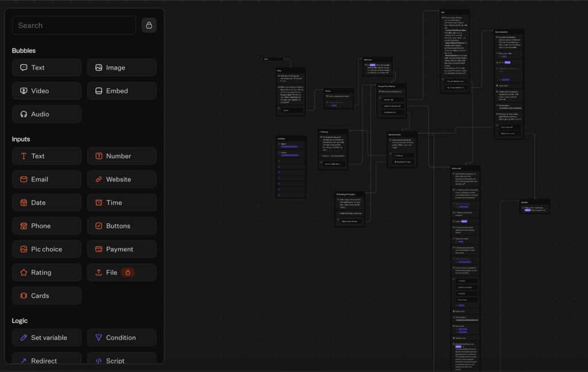Select the File upload input block
The width and height of the screenshot is (588, 372).
122,272
